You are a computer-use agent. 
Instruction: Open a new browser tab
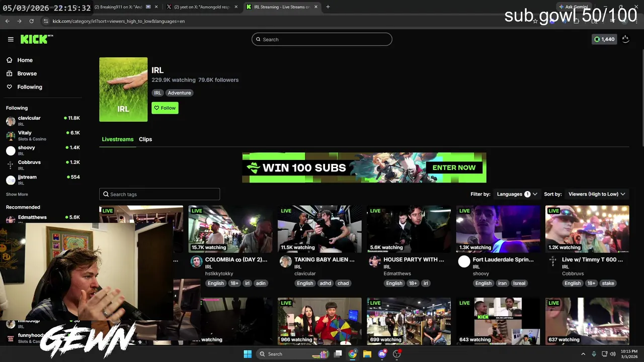[328, 7]
